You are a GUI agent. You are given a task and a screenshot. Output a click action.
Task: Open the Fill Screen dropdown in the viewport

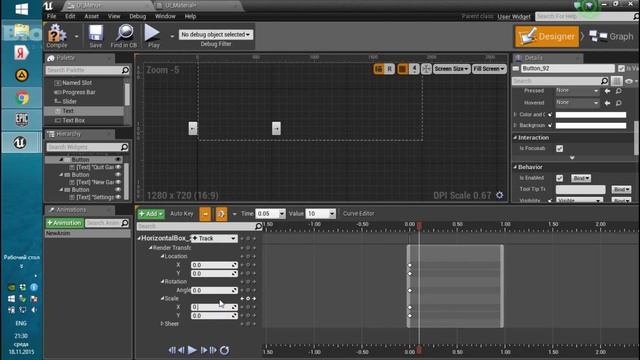pos(489,69)
